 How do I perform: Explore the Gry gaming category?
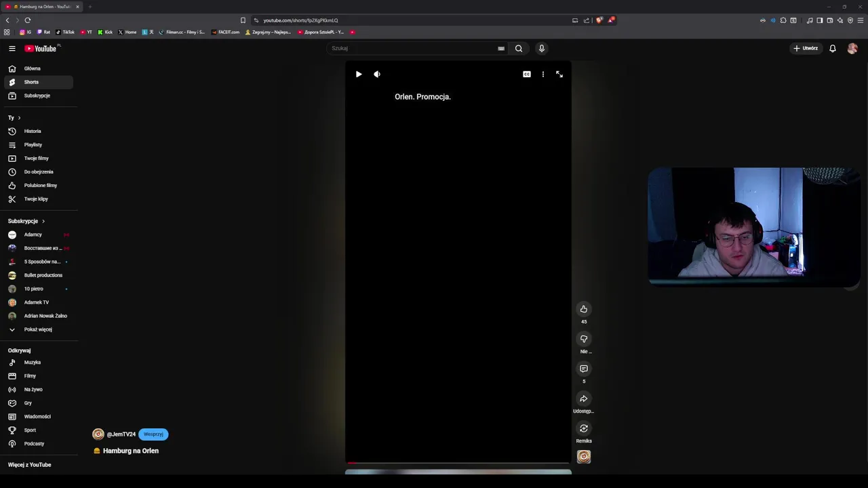(38, 403)
